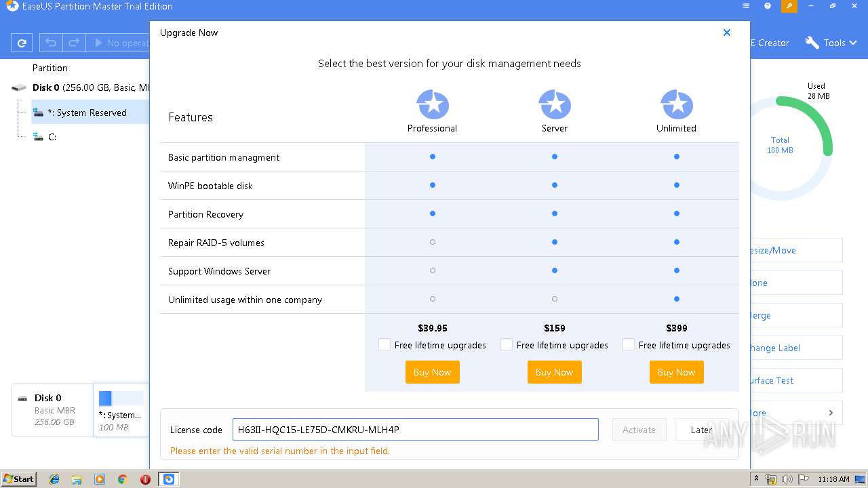Viewport: 868px width, 488px height.
Task: Click the Server edition star icon
Action: click(555, 104)
